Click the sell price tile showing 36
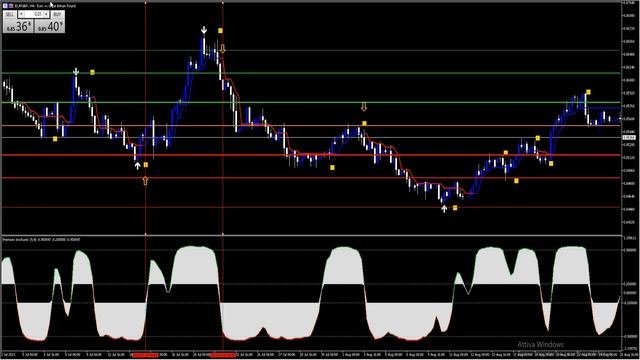Image resolution: width=640 pixels, height=360 pixels. tap(18, 26)
